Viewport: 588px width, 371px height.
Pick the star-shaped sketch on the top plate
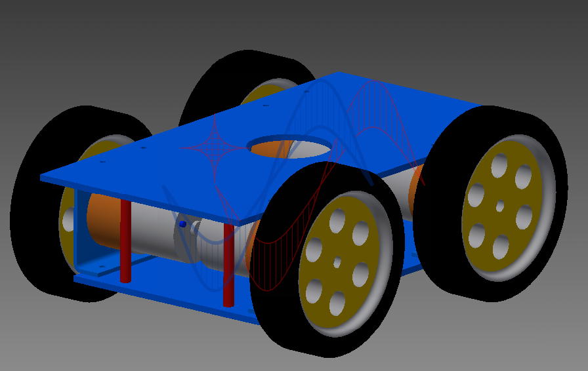(x=214, y=148)
